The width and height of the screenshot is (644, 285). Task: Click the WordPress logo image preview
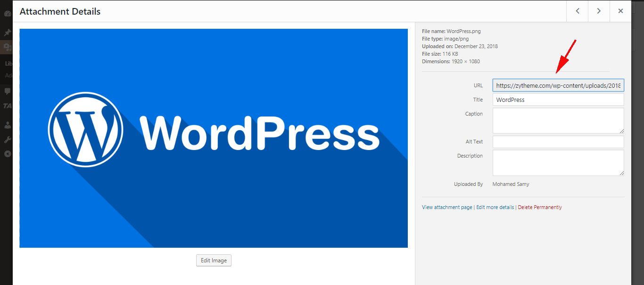click(214, 138)
